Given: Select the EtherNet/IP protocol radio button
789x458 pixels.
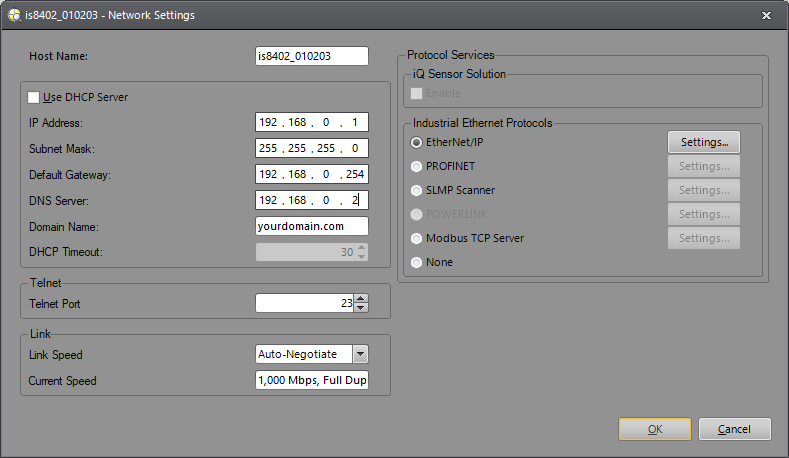Looking at the screenshot, I should pyautogui.click(x=417, y=142).
